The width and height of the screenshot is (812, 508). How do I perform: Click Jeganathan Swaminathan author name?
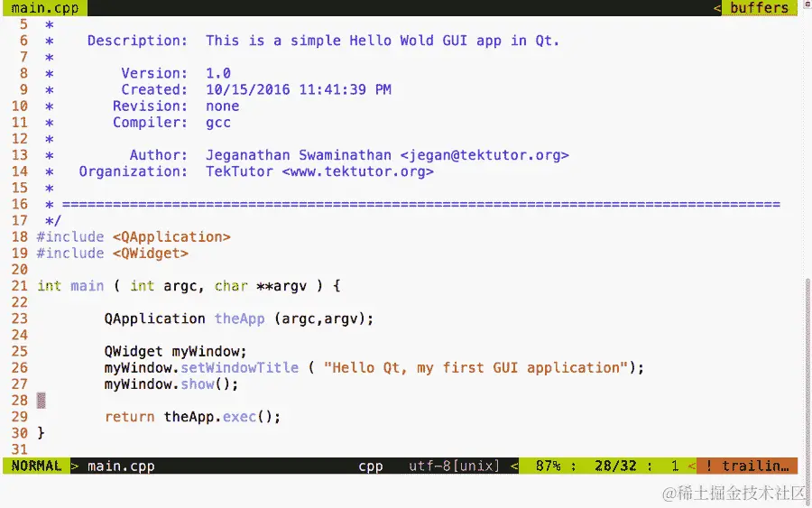(x=299, y=155)
